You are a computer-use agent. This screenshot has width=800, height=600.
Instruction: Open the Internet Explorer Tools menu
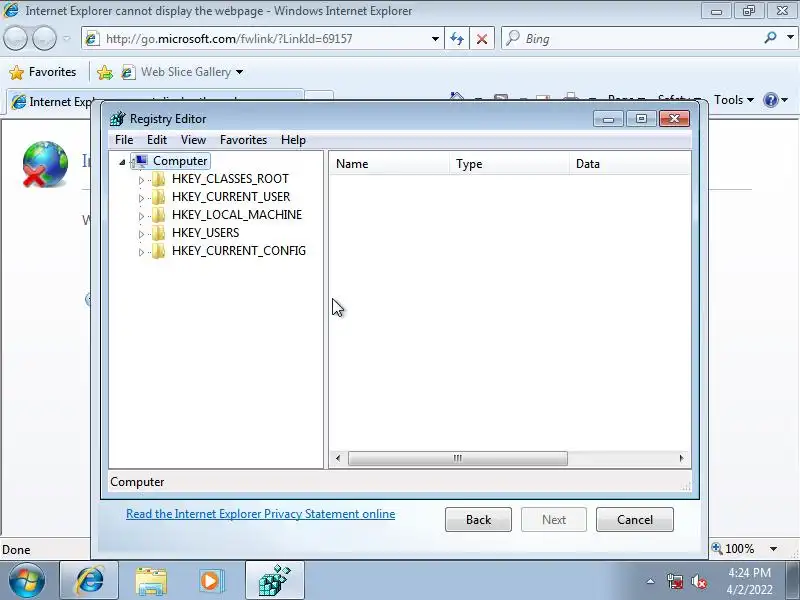point(734,100)
